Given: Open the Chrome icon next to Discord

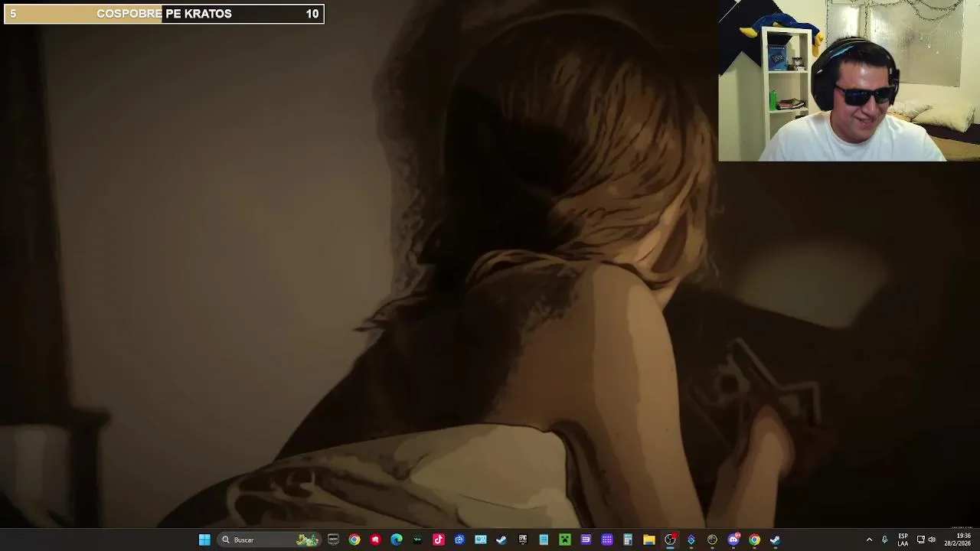Looking at the screenshot, I should 754,540.
